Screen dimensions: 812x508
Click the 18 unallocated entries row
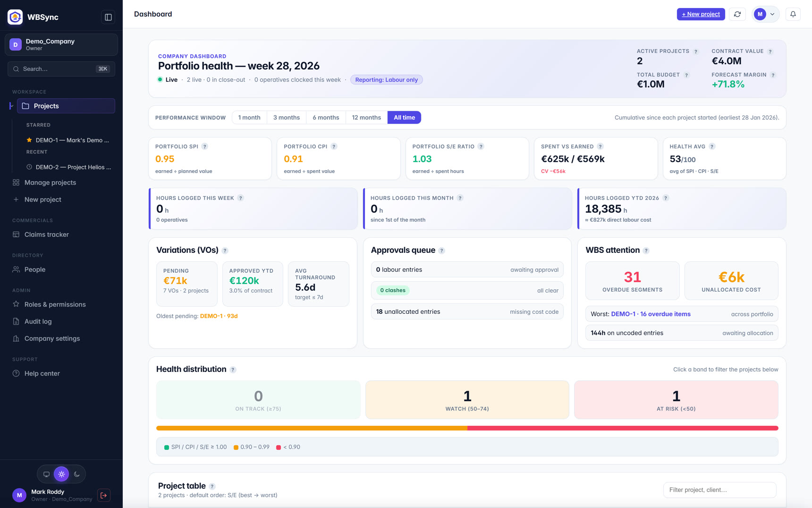[x=467, y=312]
